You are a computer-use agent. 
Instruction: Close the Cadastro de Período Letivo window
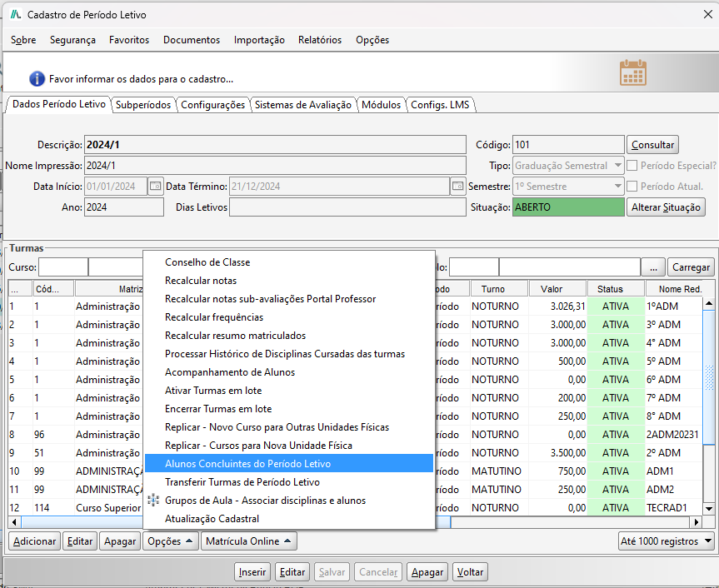click(x=708, y=15)
